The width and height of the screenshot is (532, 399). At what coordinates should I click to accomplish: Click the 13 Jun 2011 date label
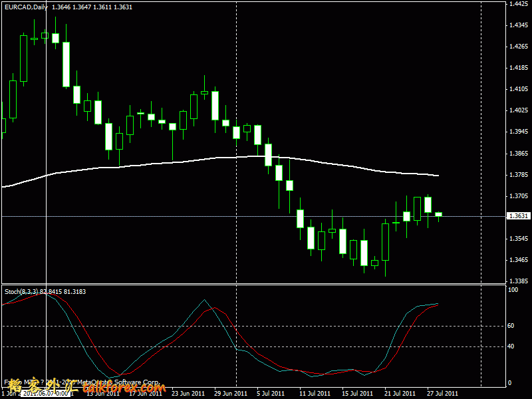pyautogui.click(x=103, y=394)
